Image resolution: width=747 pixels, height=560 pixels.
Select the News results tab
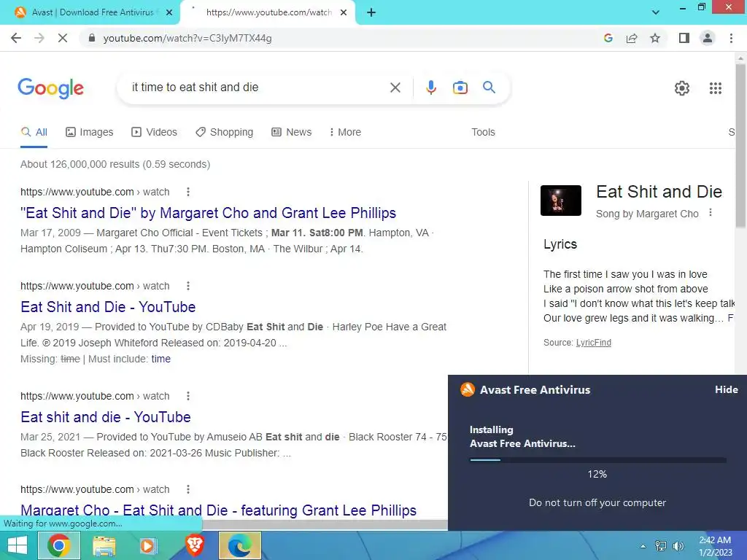pyautogui.click(x=292, y=132)
